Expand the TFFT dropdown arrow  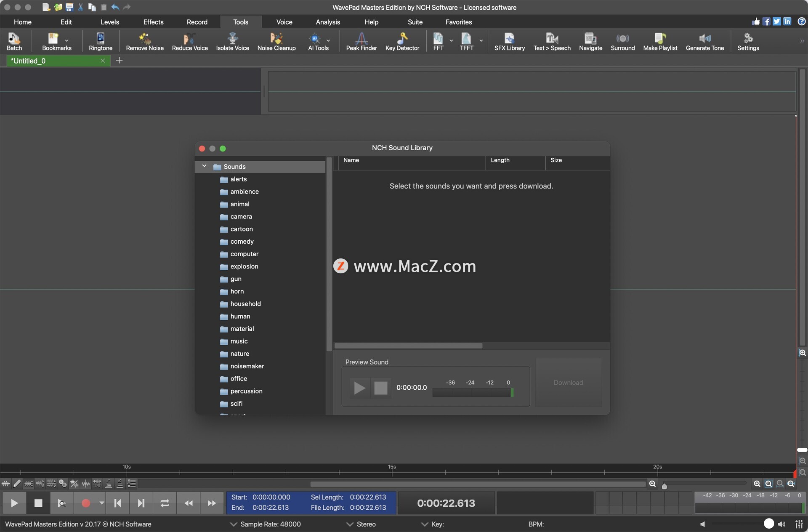pos(481,41)
